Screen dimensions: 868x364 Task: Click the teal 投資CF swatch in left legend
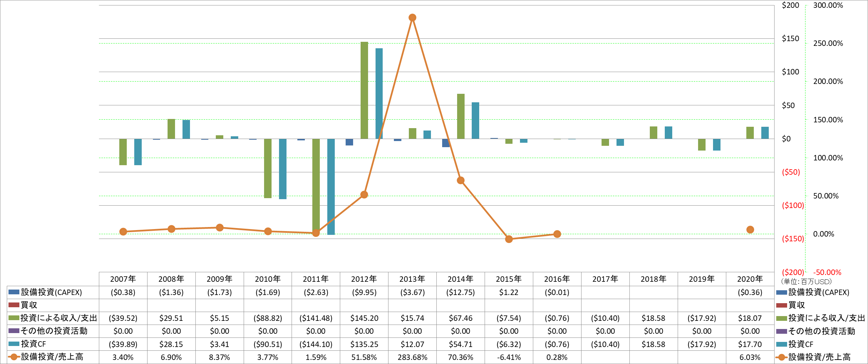14,344
